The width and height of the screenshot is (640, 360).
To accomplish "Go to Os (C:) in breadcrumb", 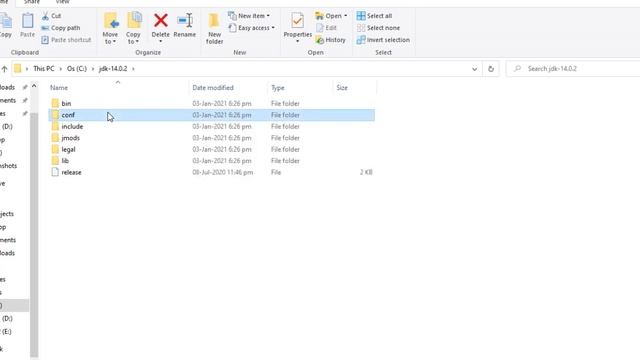I will 77,69.
